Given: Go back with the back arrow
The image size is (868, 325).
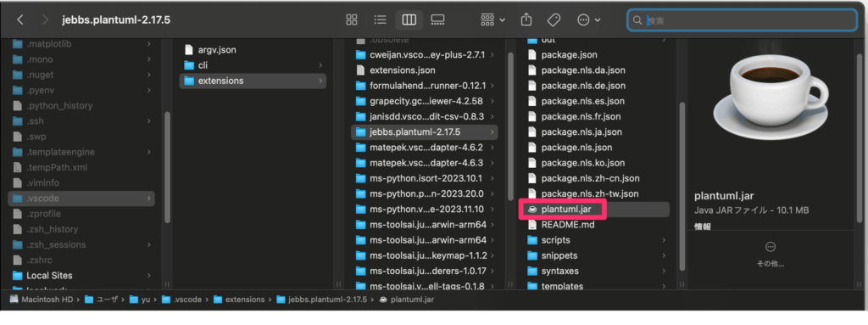Looking at the screenshot, I should pos(20,20).
